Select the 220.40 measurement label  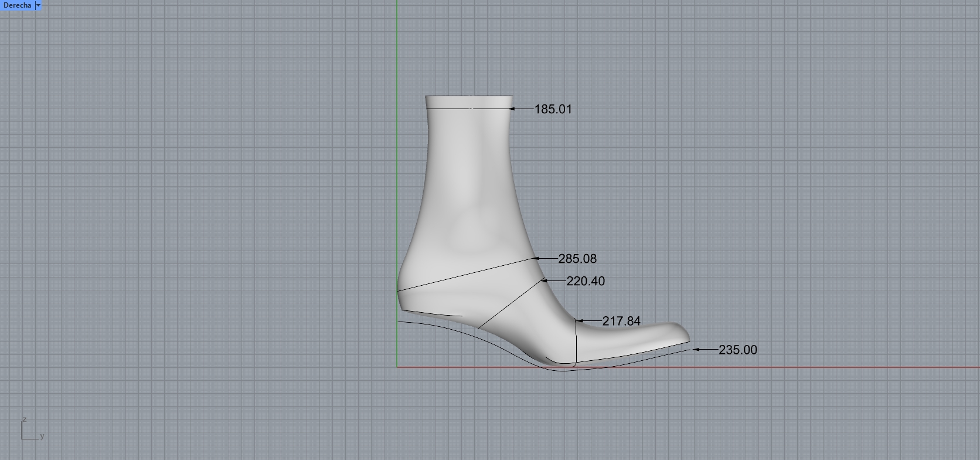coord(585,282)
